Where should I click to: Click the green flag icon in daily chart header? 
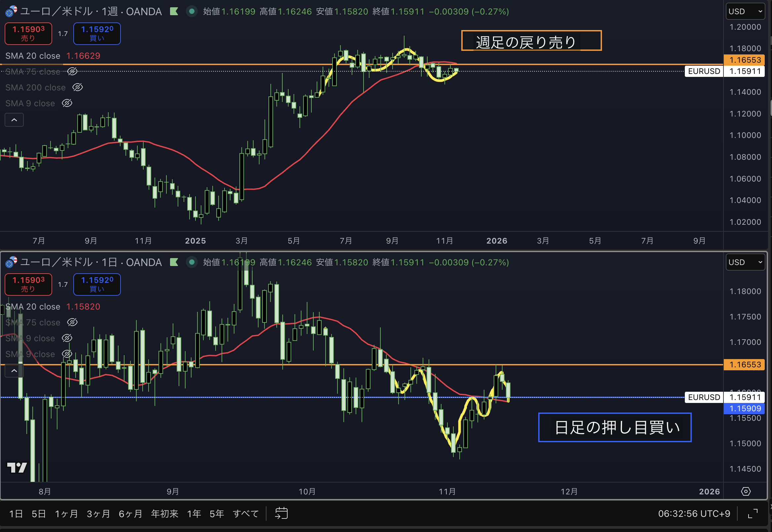pos(174,262)
